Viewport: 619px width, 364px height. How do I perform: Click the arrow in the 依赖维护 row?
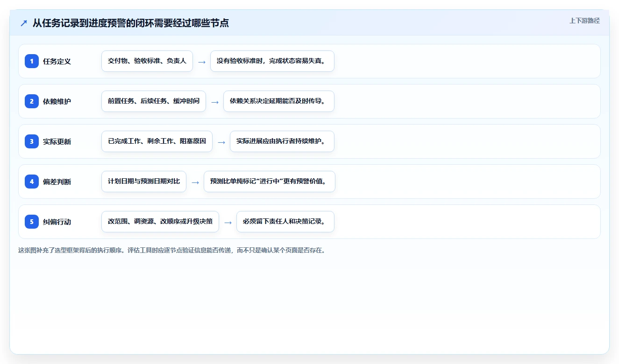coord(215,102)
